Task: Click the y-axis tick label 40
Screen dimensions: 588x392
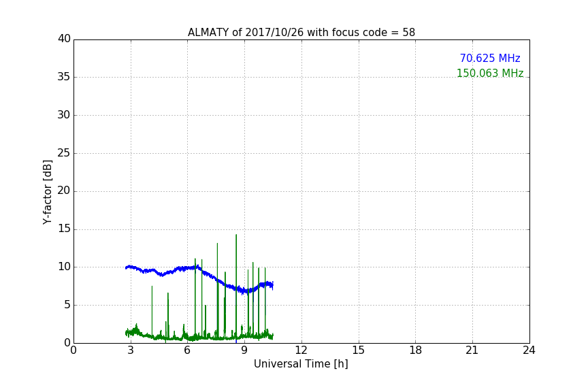Action: point(64,39)
